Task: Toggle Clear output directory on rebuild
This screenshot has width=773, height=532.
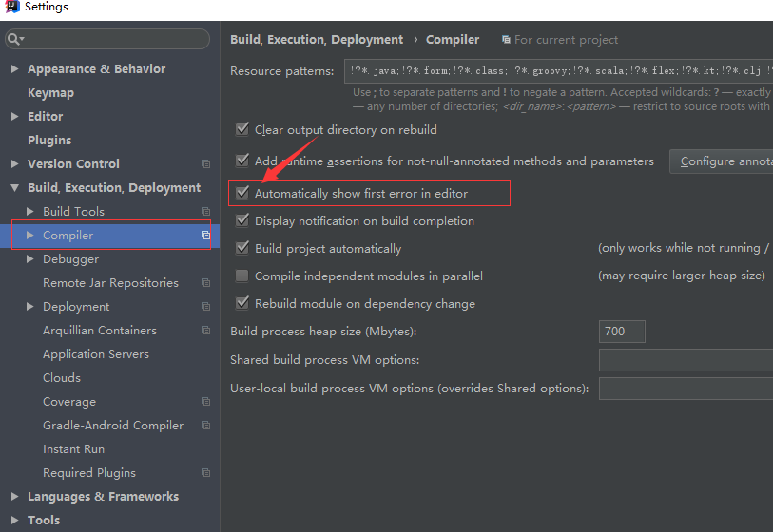Action: click(242, 129)
